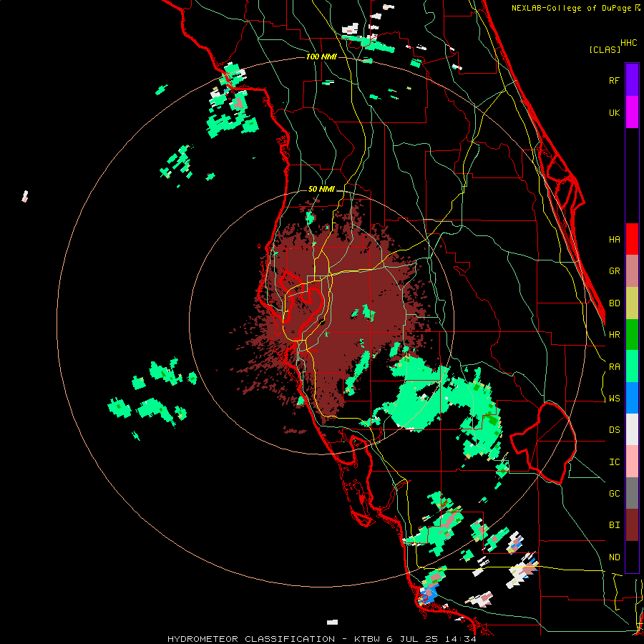The height and width of the screenshot is (644, 644).
Task: Click the ND legend label
Action: pyautogui.click(x=614, y=557)
